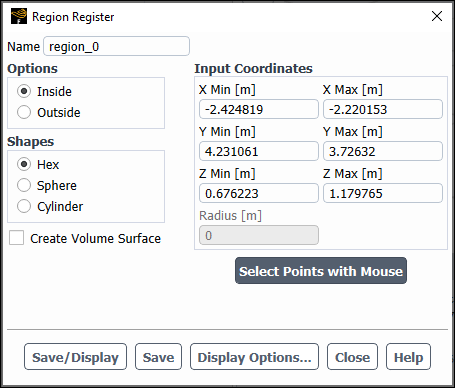Open Help for Region Register

point(408,357)
